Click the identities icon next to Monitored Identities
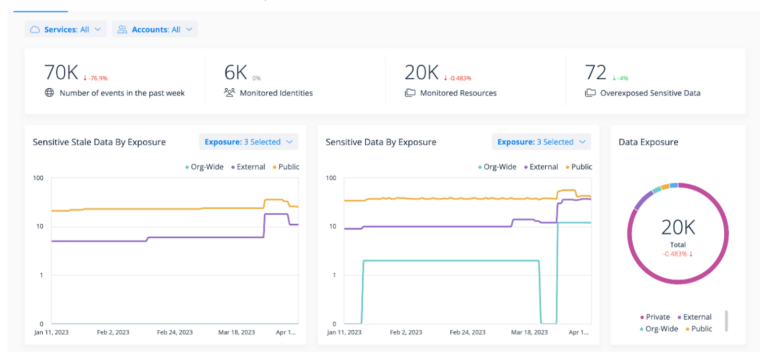The width and height of the screenshot is (768, 361). click(230, 93)
